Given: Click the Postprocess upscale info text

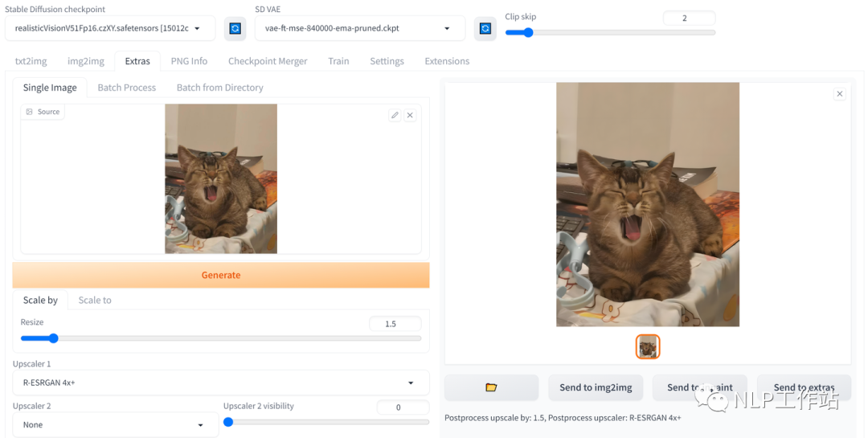Looking at the screenshot, I should tap(563, 418).
